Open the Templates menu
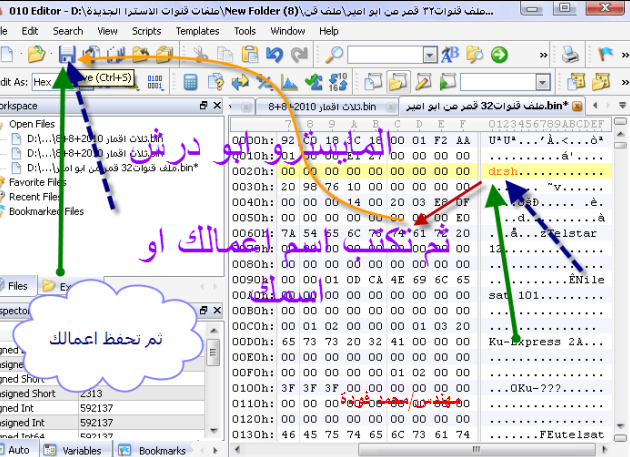 pos(197,31)
